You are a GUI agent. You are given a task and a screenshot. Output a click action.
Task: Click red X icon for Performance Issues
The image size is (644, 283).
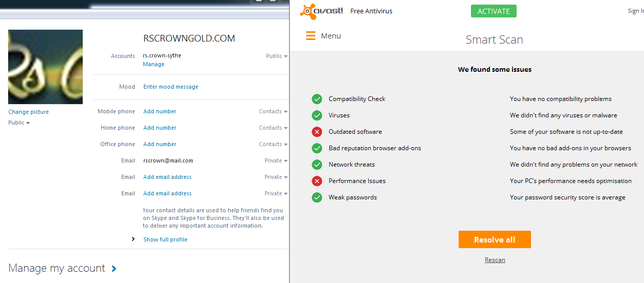pyautogui.click(x=317, y=181)
